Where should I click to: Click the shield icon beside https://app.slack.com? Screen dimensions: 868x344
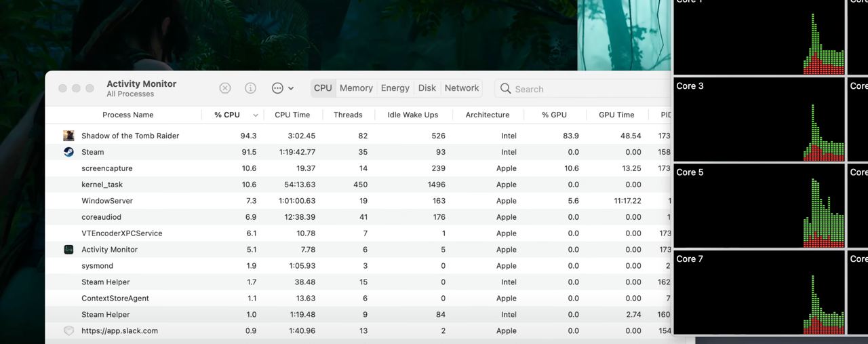(x=68, y=331)
